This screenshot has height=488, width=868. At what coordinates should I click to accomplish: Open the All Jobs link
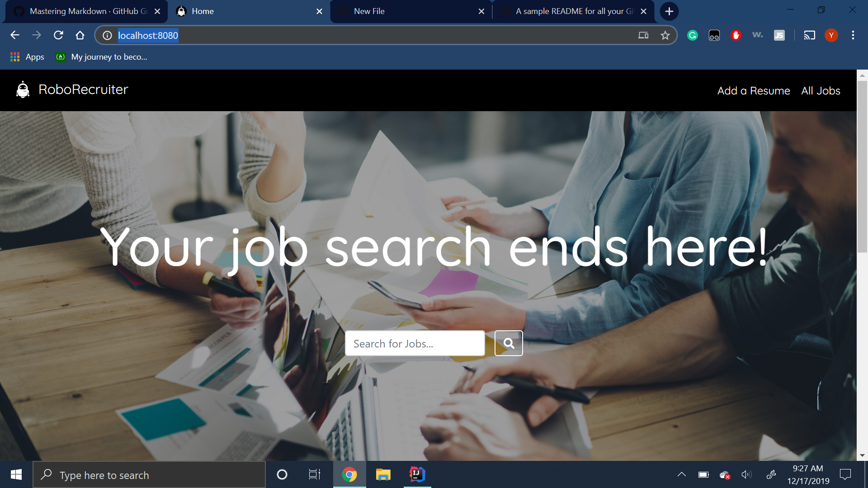click(821, 91)
